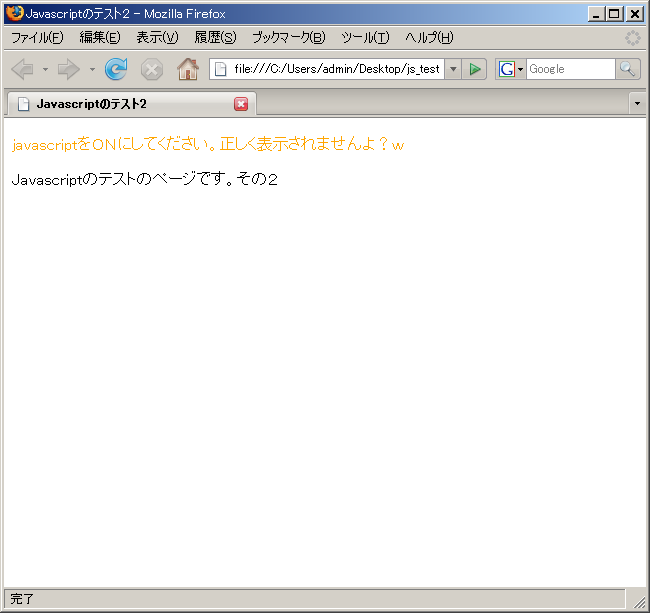650x613 pixels.
Task: Open the ブックマーク(B) menu
Action: coord(289,38)
